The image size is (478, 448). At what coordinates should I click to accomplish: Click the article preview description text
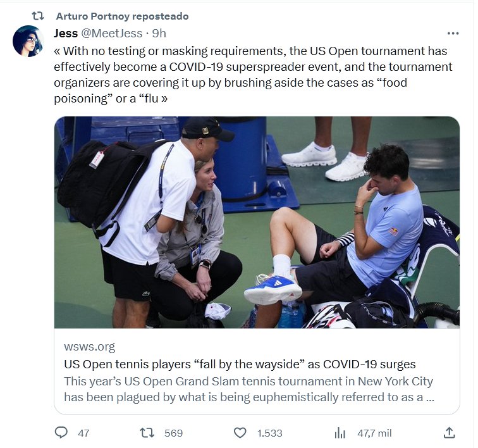[x=248, y=390]
